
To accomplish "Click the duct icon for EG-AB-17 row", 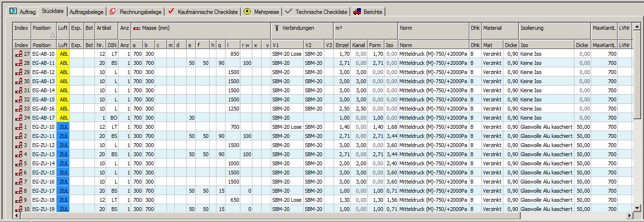I will point(18,118).
